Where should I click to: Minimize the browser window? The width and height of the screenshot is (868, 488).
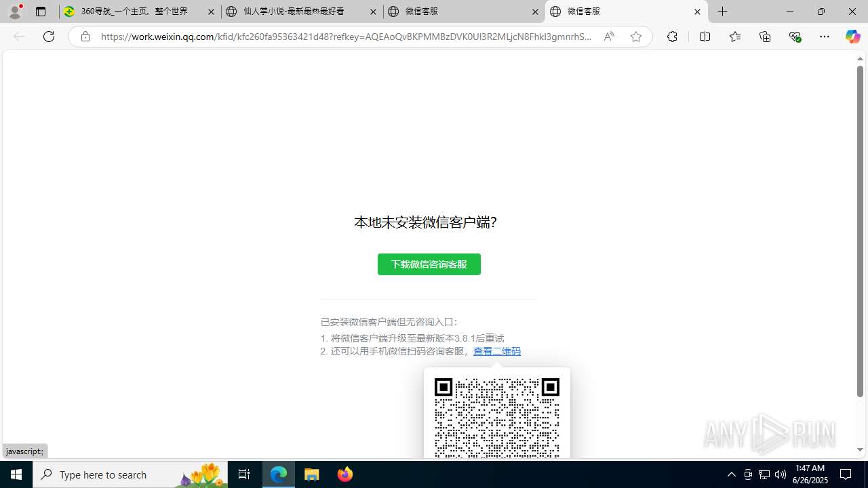point(789,12)
